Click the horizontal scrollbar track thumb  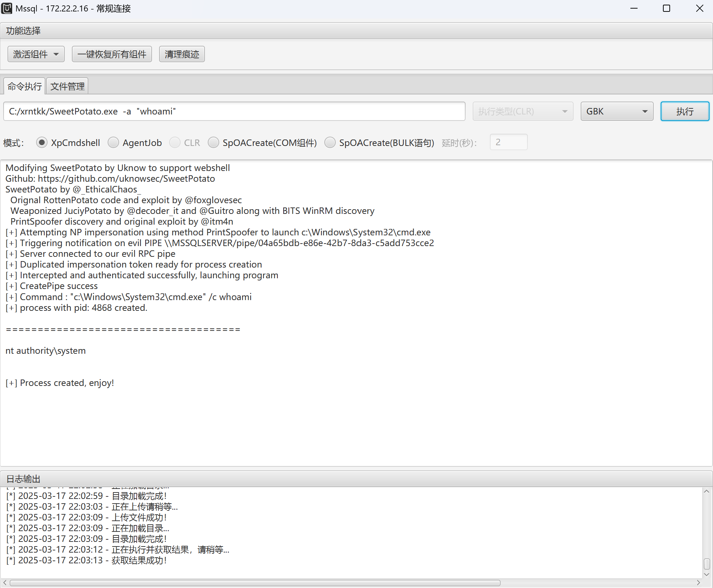[255, 583]
